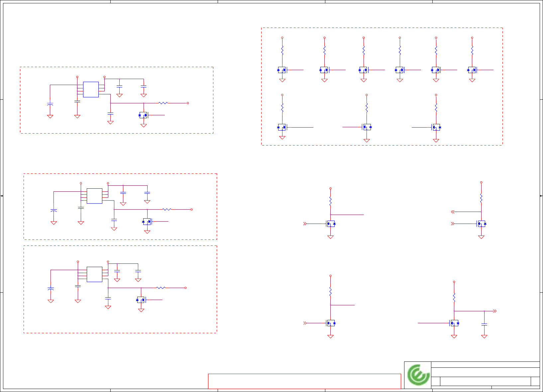The width and height of the screenshot is (543, 392).
Task: Select the left-pointing double-arrow port symbol
Action: pyautogui.click(x=453, y=212)
